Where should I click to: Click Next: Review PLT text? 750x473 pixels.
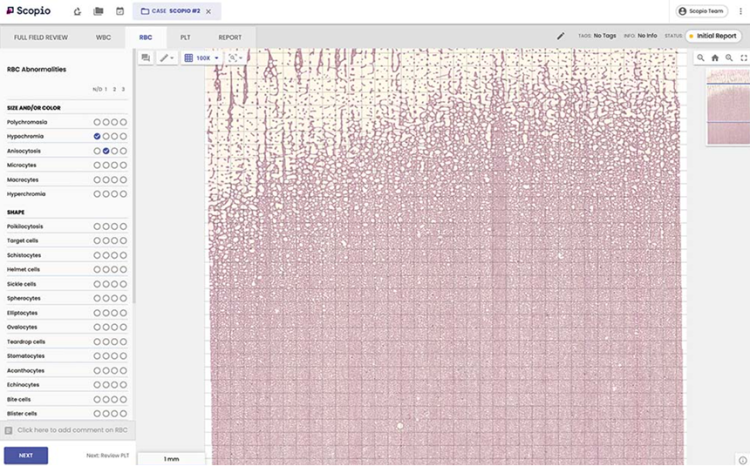pos(108,455)
